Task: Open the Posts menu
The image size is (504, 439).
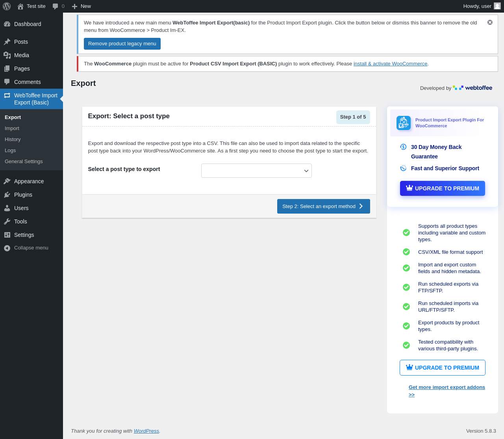Action: tap(31, 42)
